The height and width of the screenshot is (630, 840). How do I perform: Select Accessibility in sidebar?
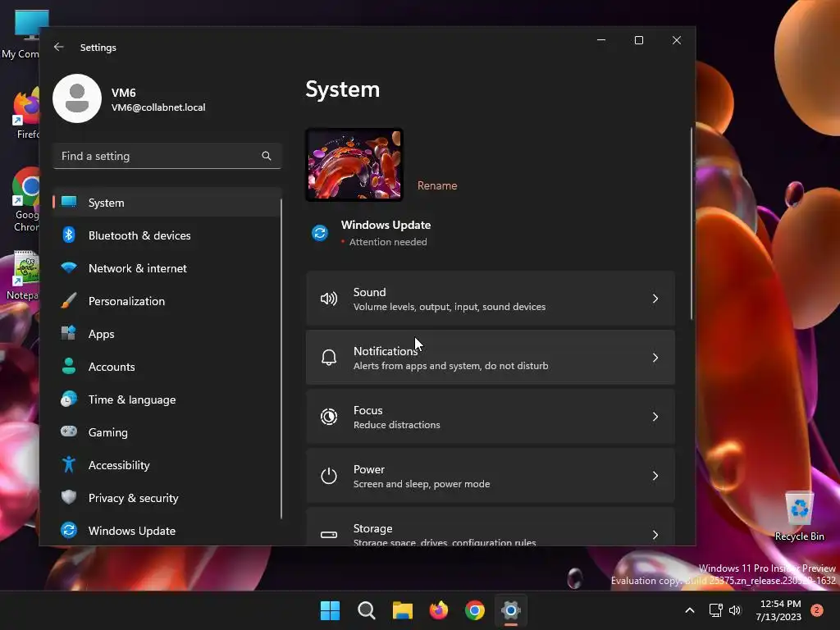(x=167, y=465)
